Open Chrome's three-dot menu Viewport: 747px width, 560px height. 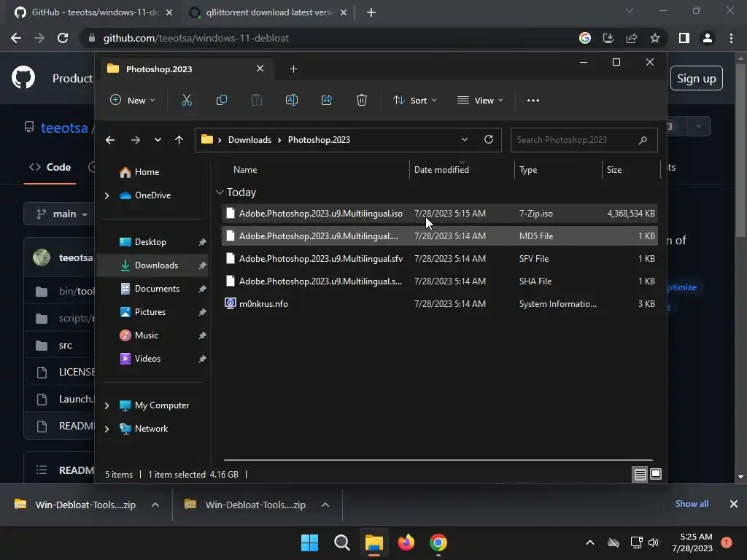[731, 38]
